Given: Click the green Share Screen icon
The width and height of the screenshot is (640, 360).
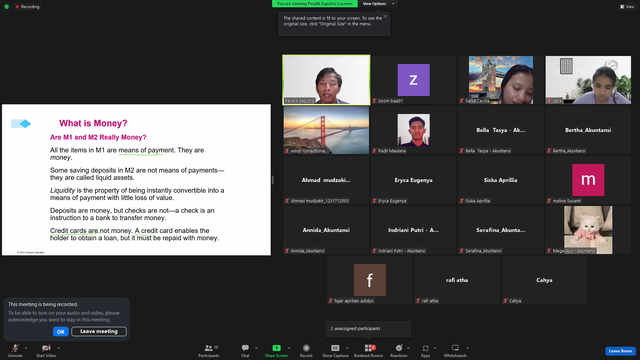Looking at the screenshot, I should (276, 348).
